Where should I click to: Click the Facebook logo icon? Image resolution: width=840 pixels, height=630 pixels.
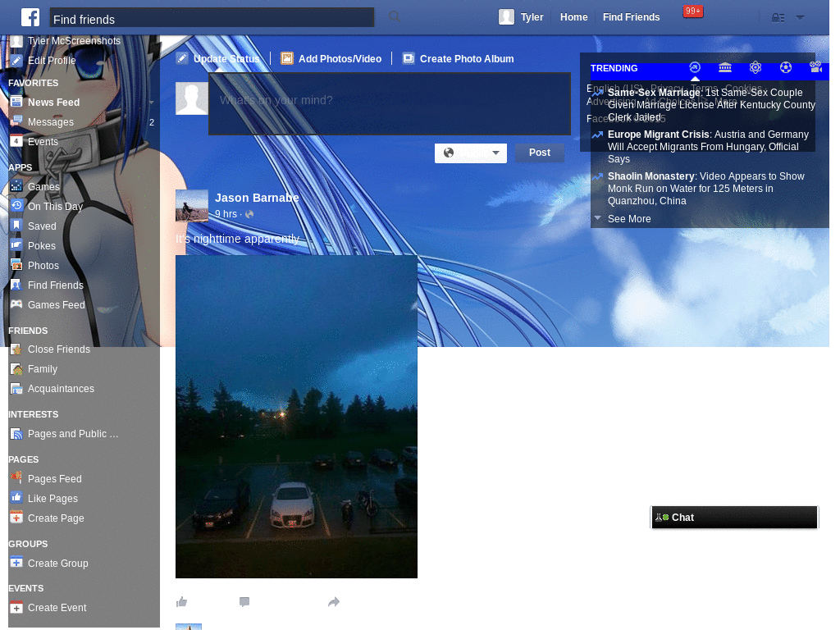pos(30,17)
